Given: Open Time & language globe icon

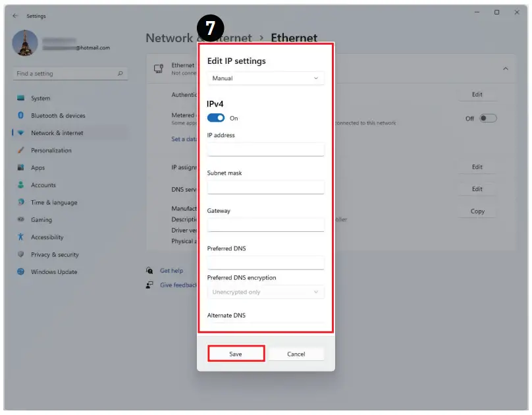Looking at the screenshot, I should coord(21,202).
